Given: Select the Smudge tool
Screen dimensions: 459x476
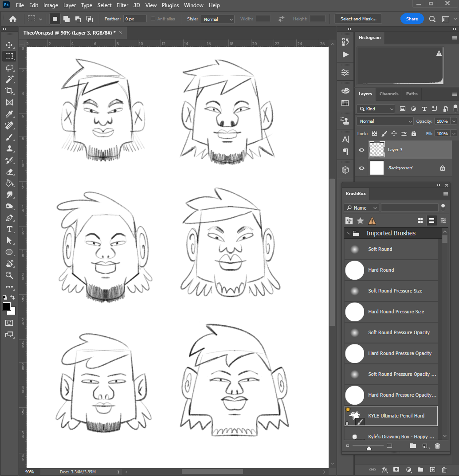Looking at the screenshot, I should click(x=9, y=195).
